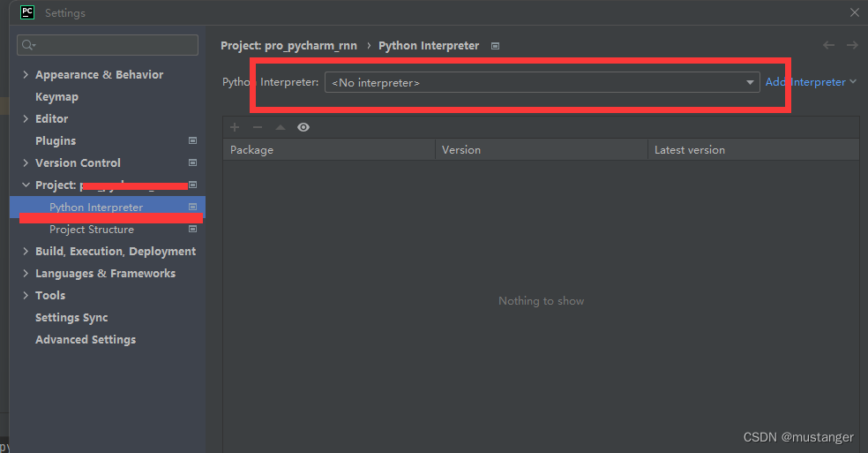Select Editor label in settings tree

[x=51, y=118]
